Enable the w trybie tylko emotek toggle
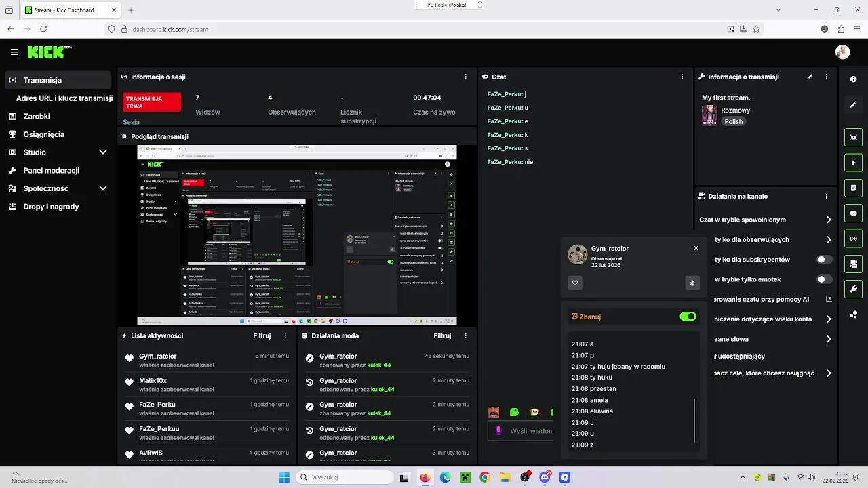868x488 pixels. coord(824,279)
